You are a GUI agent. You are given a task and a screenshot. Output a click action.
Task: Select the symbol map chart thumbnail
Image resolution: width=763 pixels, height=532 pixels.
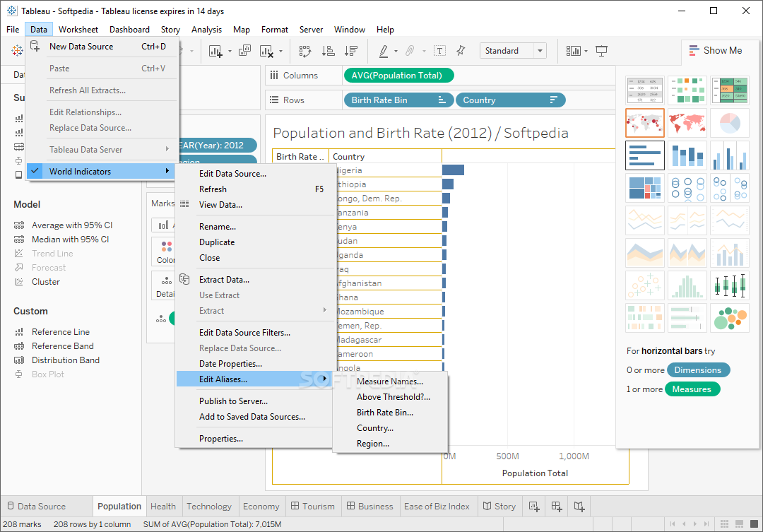click(x=645, y=123)
